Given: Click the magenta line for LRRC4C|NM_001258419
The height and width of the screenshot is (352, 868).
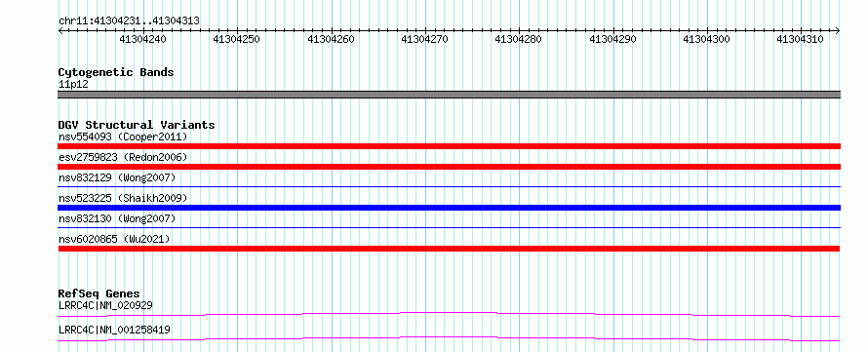Looking at the screenshot, I should point(449,338).
